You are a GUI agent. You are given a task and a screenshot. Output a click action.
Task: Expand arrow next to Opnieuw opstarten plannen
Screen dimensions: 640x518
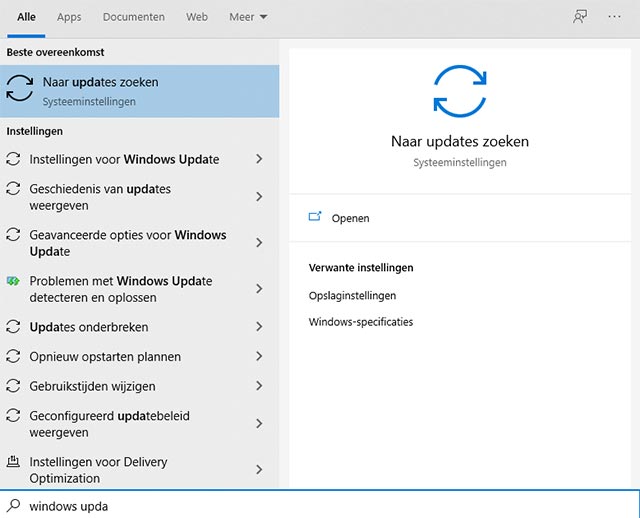click(x=259, y=357)
